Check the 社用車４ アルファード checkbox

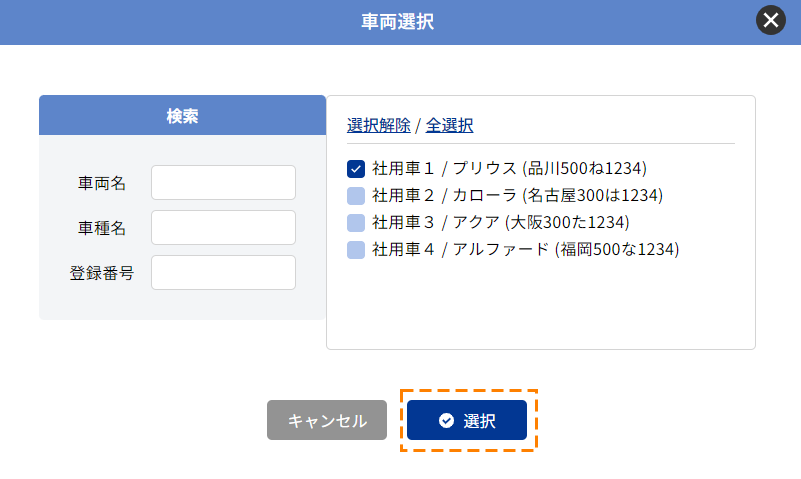(356, 250)
